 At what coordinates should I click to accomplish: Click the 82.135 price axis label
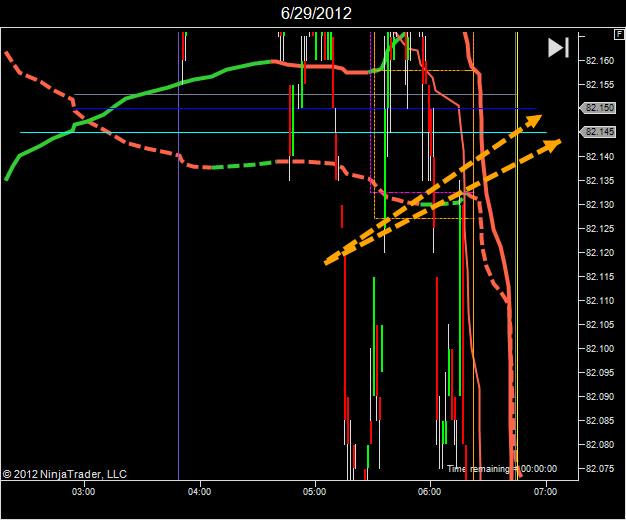coord(600,181)
